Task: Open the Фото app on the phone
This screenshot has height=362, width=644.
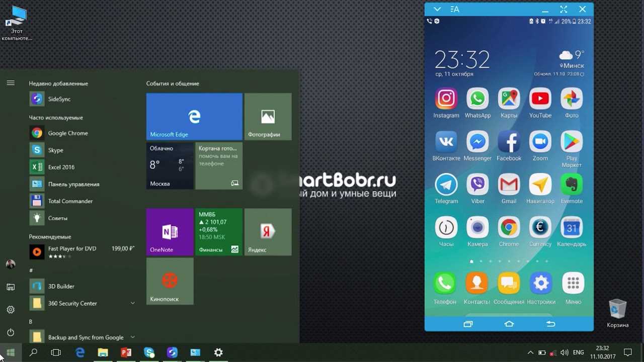Action: (x=572, y=99)
